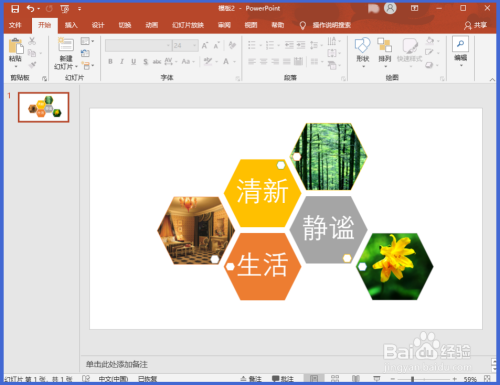Toggle align text left
The image size is (500, 385).
(x=252, y=61)
